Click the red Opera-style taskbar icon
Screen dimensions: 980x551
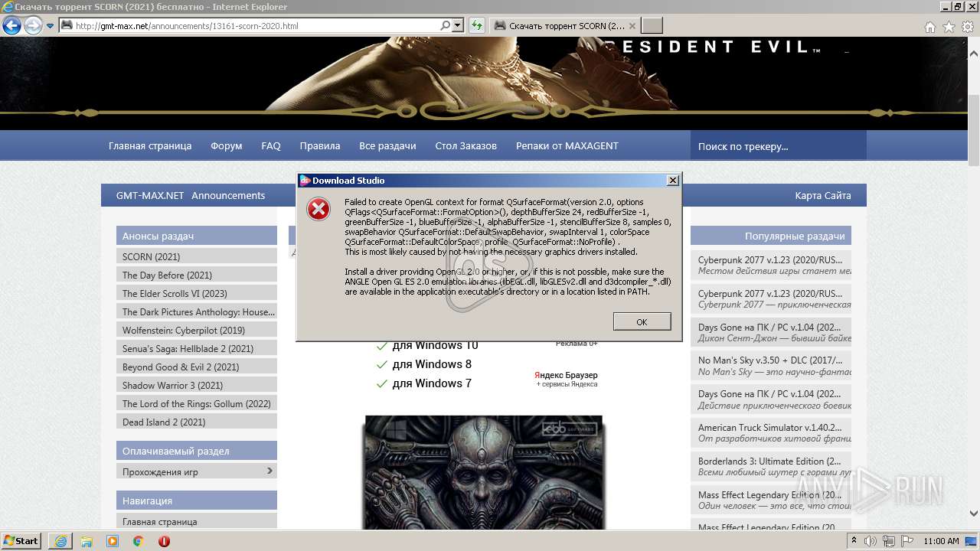[164, 540]
